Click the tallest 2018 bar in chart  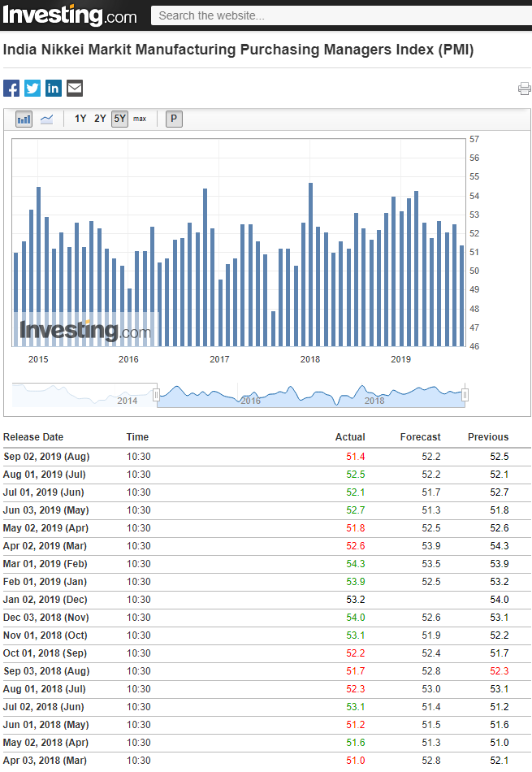point(310,264)
